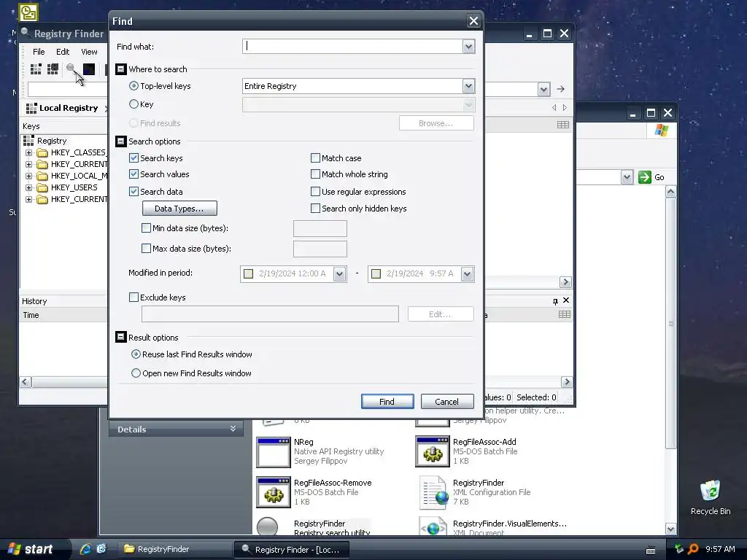Open RegFileAssoc-Add batch file icon
Viewport: 747px width, 560px height.
pyautogui.click(x=432, y=451)
